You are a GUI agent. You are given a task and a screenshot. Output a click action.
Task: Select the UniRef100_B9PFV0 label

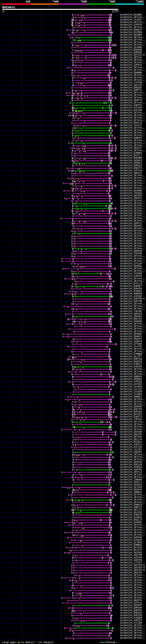point(131,90)
